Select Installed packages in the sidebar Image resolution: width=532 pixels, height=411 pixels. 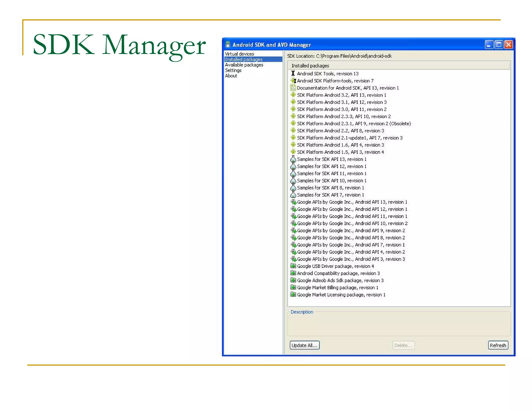[x=253, y=59]
